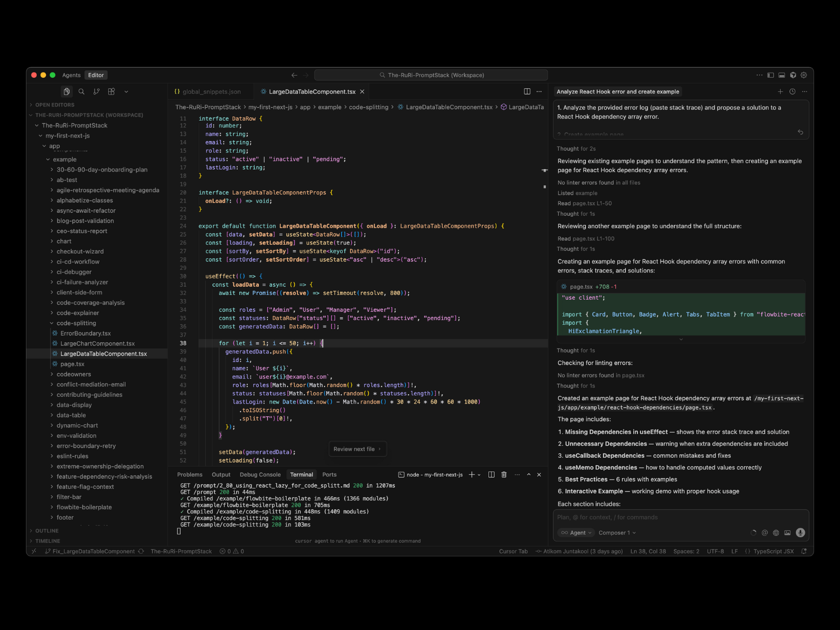Open the new terminal profile dropdown
Viewport: 840px width, 630px height.
479,475
